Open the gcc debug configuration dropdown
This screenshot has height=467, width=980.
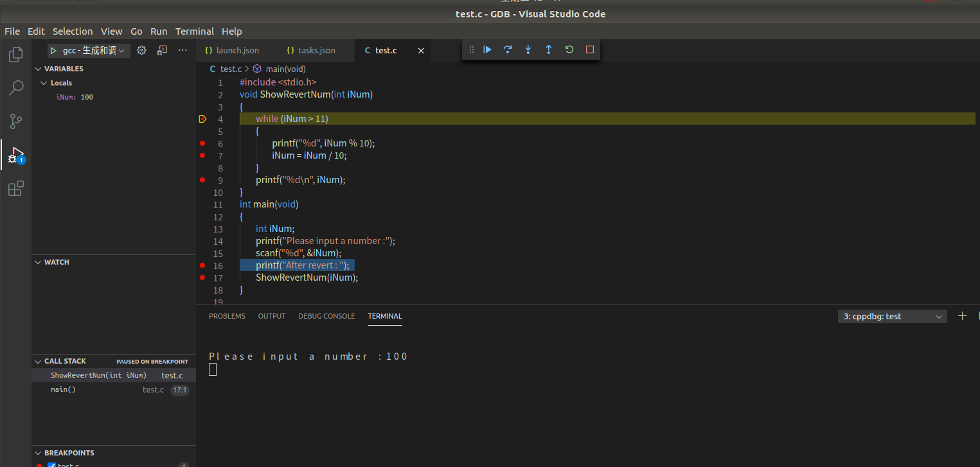coord(89,51)
